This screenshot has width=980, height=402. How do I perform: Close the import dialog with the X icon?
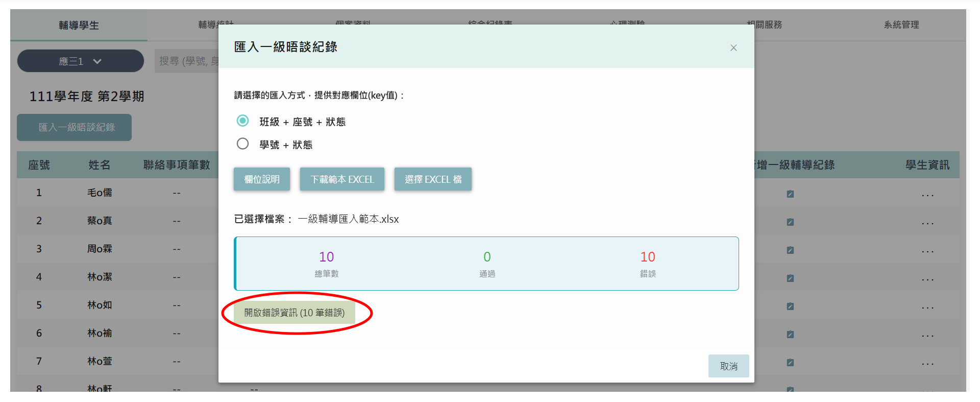733,48
